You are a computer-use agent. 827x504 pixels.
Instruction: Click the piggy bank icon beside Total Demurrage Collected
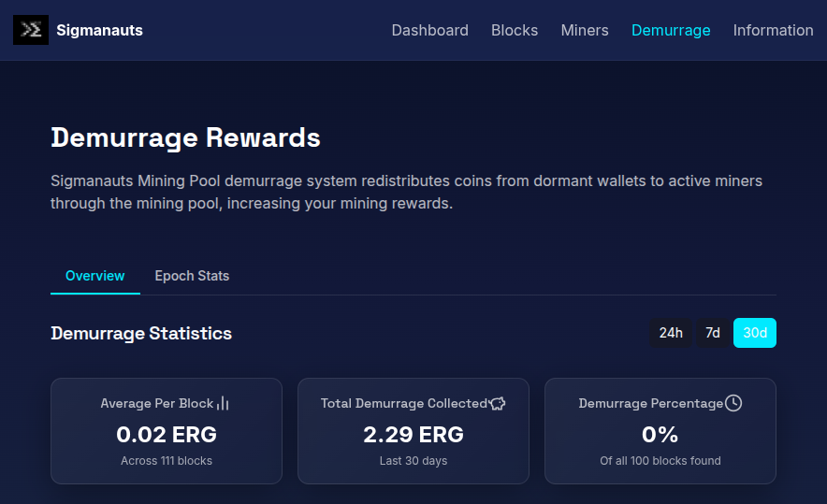click(x=498, y=403)
